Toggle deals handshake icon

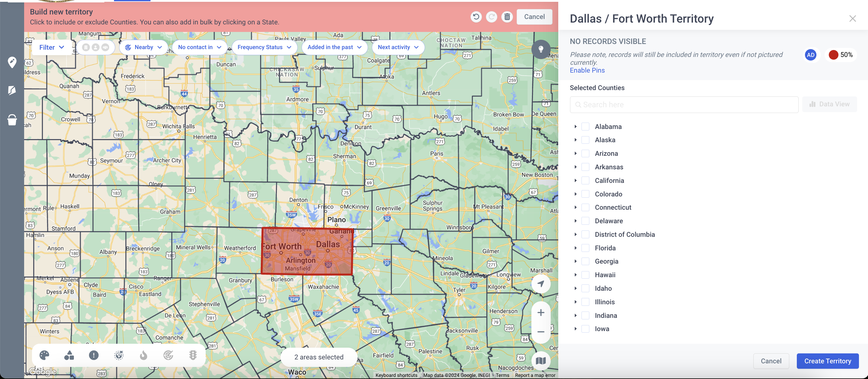coord(106,48)
